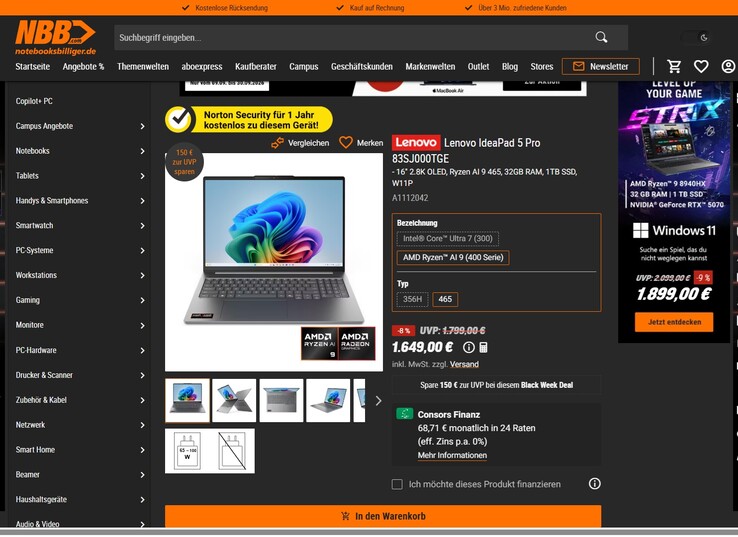This screenshot has height=537, width=738.
Task: Click the AMD Radeon Graphics badge
Action: point(357,344)
